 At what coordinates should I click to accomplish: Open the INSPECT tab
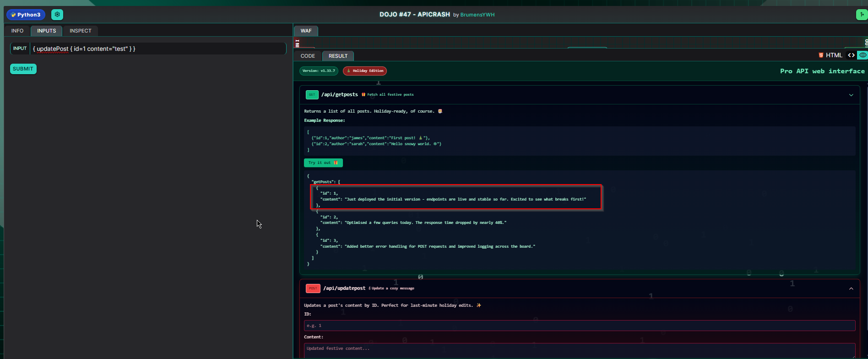[81, 31]
